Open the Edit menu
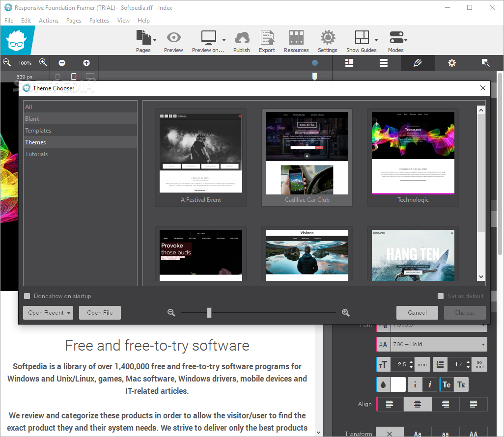 click(26, 20)
